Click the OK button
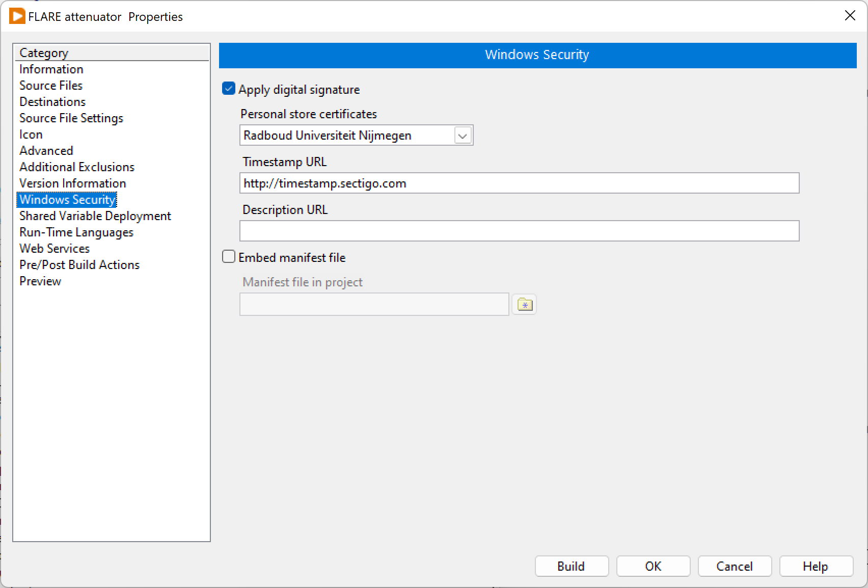Screen dimensions: 868x588 653,566
